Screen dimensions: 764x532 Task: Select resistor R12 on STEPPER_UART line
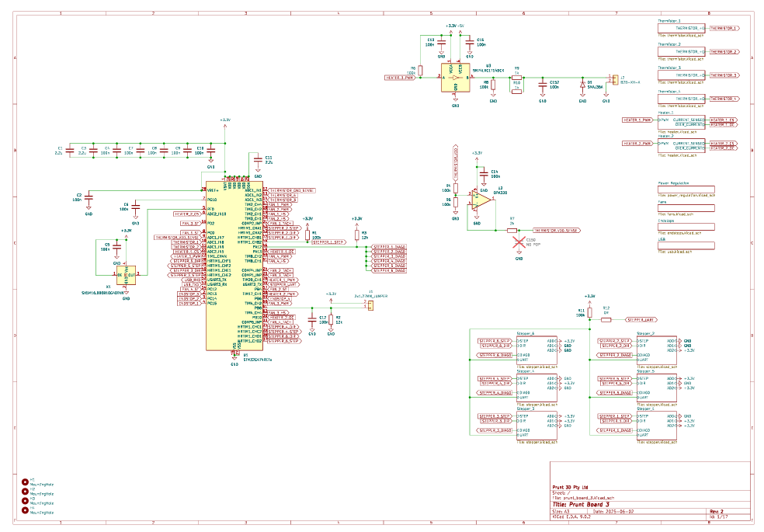606,320
